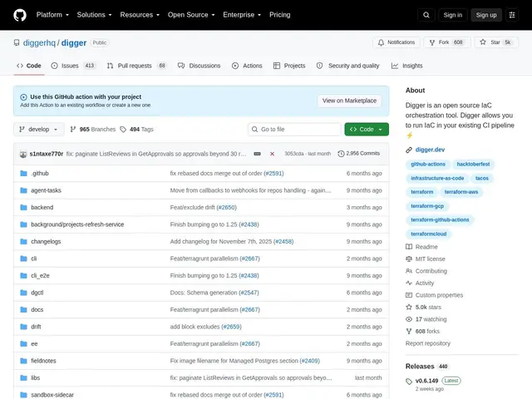Click View on Marketplace button

[349, 101]
